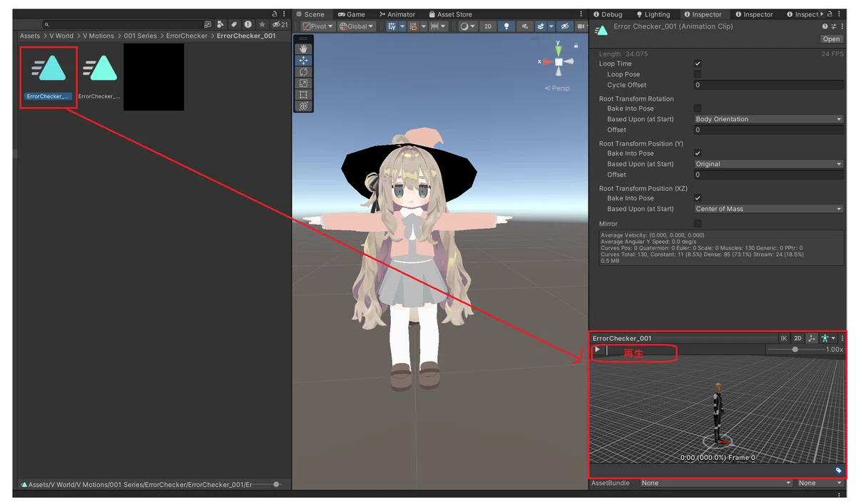The width and height of the screenshot is (856, 504).
Task: Toggle grid snapping magnet icon
Action: pyautogui.click(x=413, y=26)
